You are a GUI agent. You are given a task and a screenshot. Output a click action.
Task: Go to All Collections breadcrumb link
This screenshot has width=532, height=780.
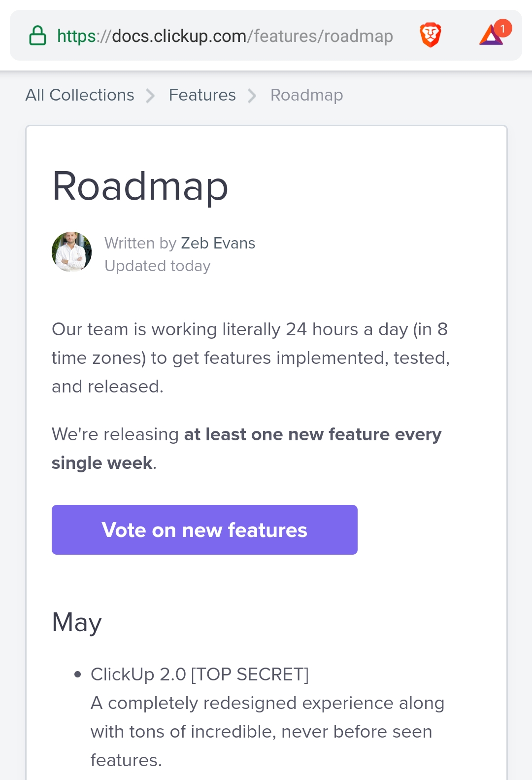coord(80,95)
